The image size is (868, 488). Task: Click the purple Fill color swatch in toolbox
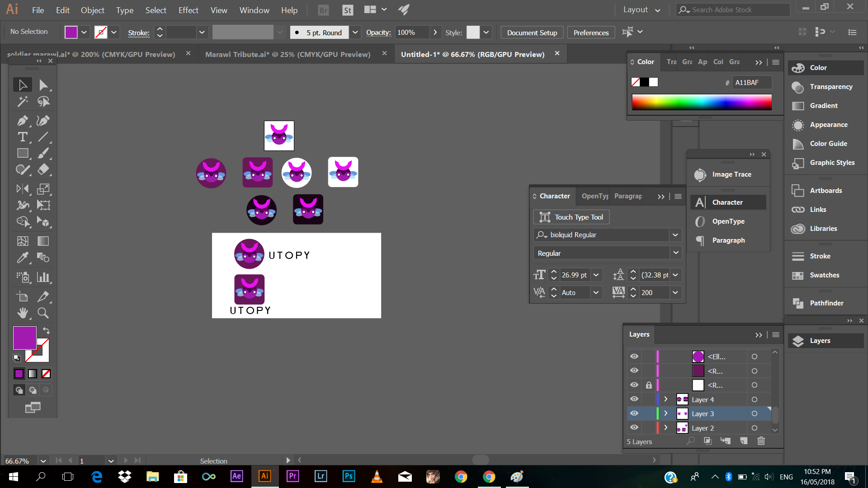24,338
